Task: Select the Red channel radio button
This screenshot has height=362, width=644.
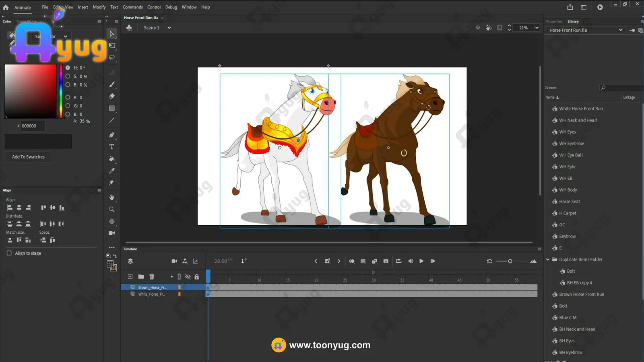Action: pos(68,97)
